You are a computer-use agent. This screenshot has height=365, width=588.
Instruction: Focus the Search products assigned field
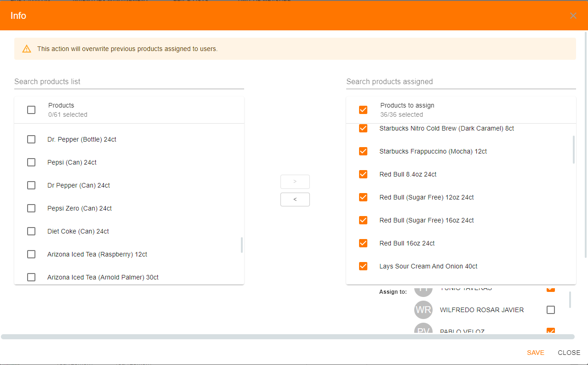coord(461,81)
